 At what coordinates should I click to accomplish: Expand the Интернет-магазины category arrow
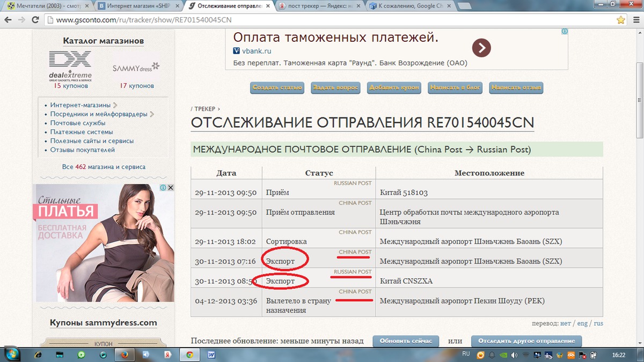115,105
